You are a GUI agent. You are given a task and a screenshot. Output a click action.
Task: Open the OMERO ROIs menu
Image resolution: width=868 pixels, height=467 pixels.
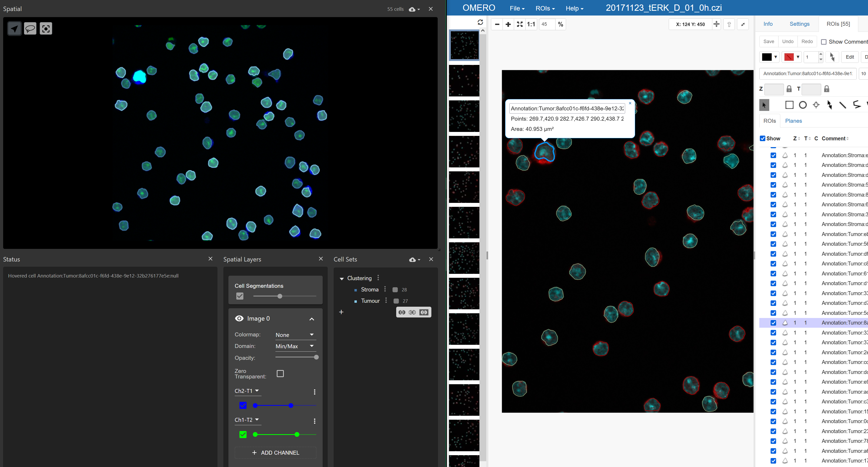click(545, 8)
